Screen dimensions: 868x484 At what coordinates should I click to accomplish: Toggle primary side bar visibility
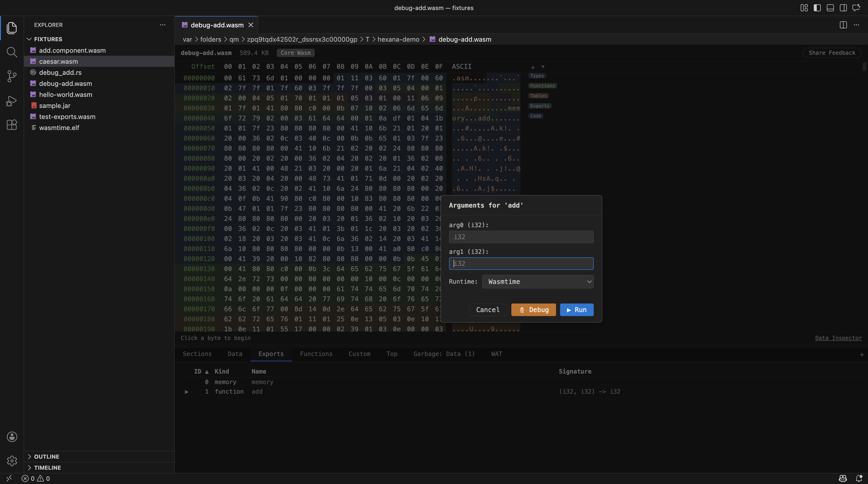pos(817,8)
